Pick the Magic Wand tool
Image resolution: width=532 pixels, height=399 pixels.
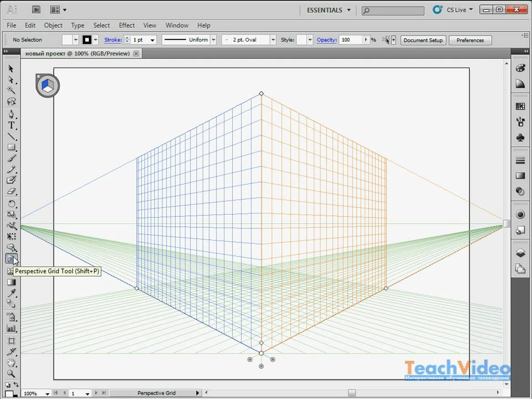point(11,90)
